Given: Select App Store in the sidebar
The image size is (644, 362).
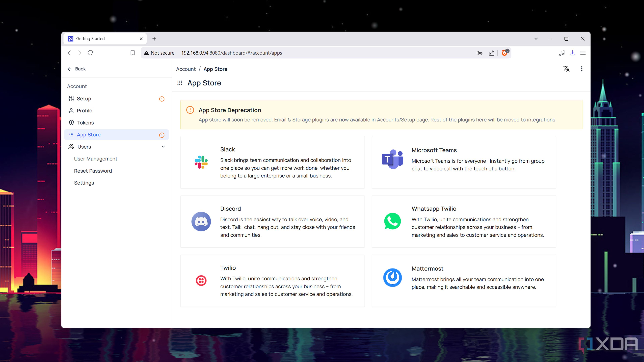Looking at the screenshot, I should (x=117, y=135).
